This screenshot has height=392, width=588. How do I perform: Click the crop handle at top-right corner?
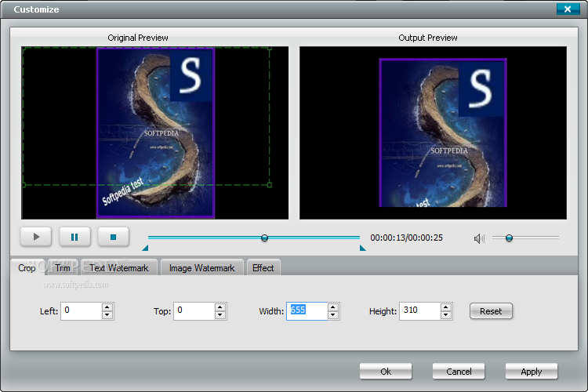[269, 49]
